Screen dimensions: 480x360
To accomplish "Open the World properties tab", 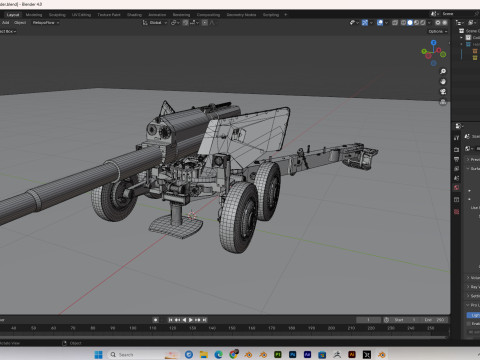I will 457,188.
